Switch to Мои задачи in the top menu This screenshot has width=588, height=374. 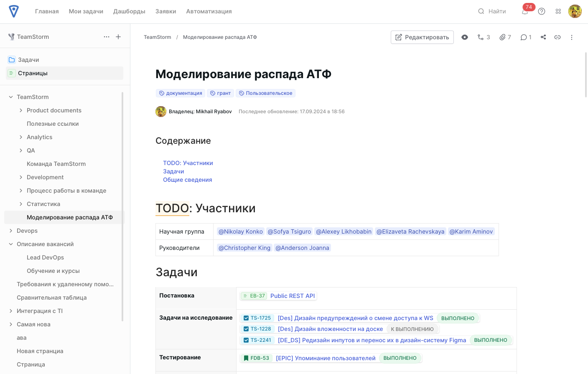(86, 11)
